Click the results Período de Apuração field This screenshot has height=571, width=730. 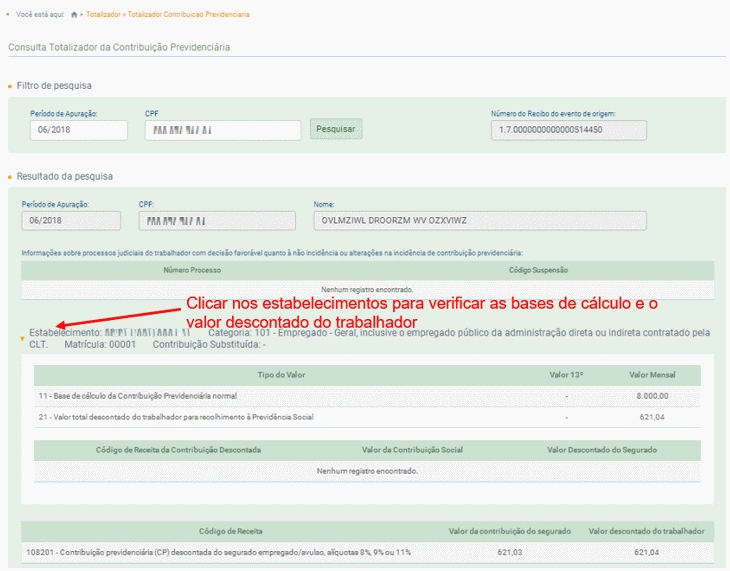72,221
